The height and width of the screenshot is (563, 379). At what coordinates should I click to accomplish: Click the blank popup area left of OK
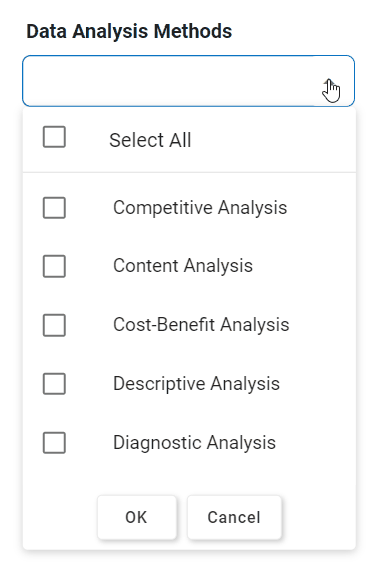pos(60,517)
